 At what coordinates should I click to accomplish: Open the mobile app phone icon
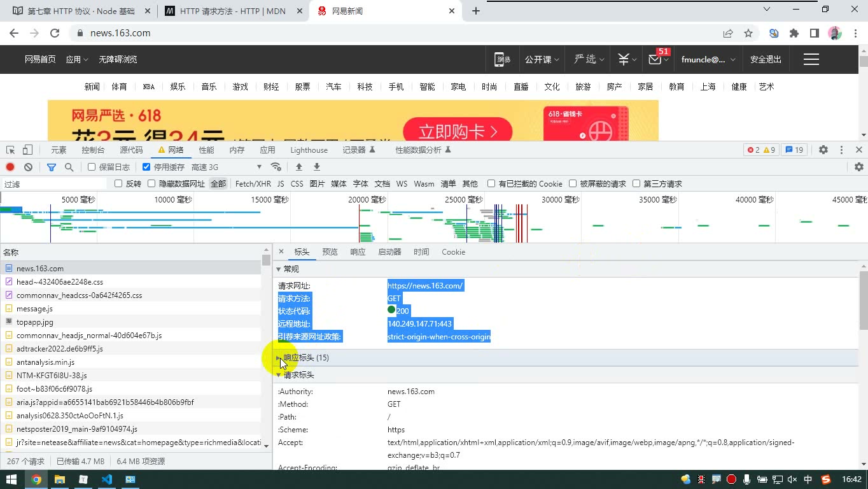503,59
